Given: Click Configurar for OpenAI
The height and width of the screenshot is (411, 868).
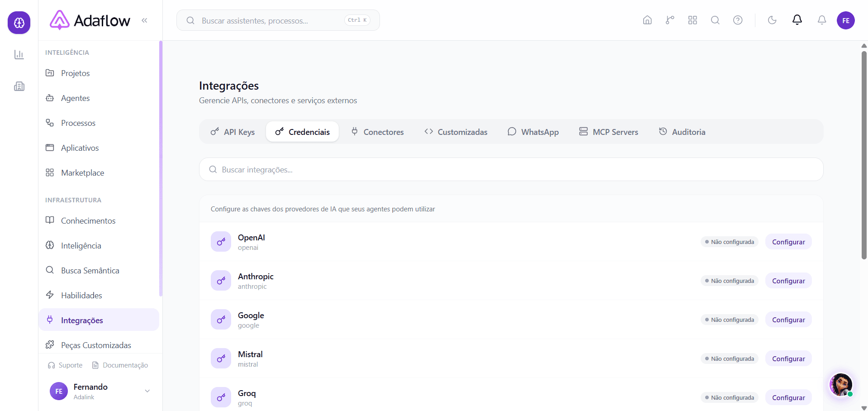Looking at the screenshot, I should [788, 242].
